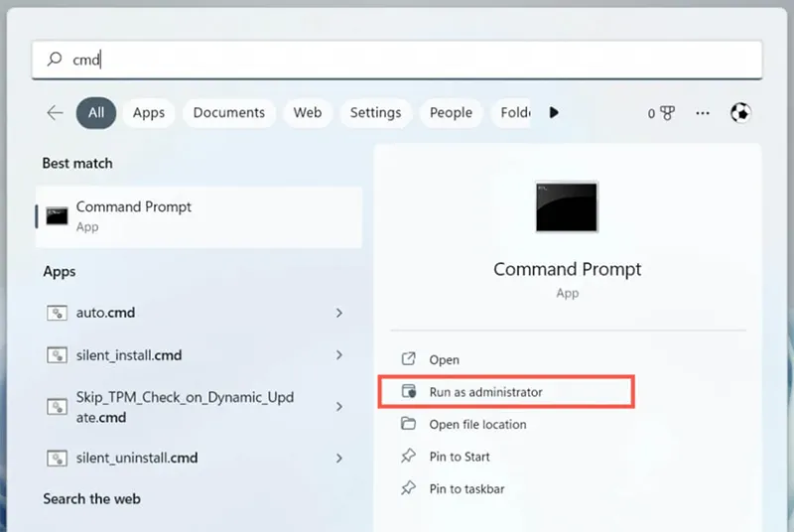Select Open file location action
The width and height of the screenshot is (794, 532).
pyautogui.click(x=477, y=425)
